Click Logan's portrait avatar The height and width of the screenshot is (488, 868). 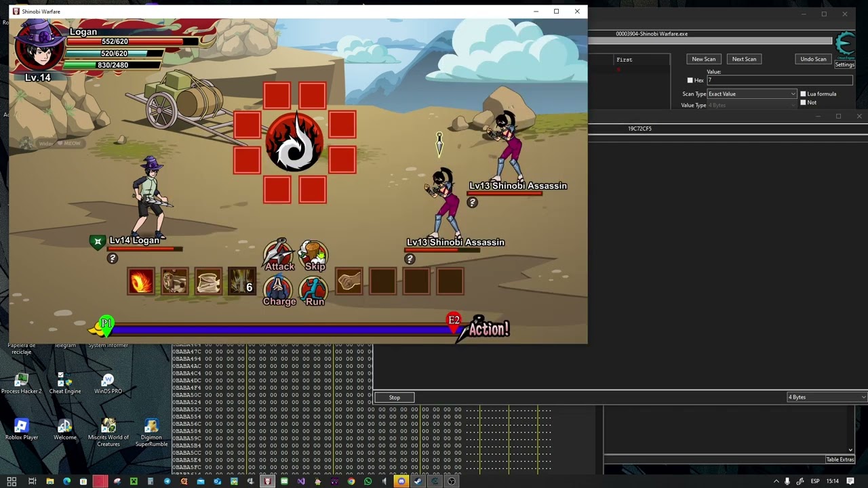(x=39, y=47)
